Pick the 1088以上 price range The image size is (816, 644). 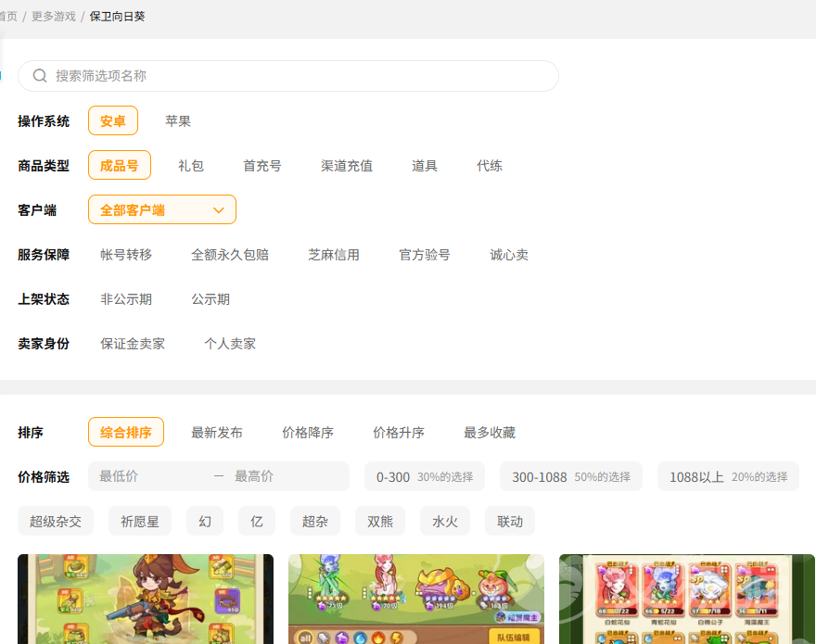[x=727, y=477]
